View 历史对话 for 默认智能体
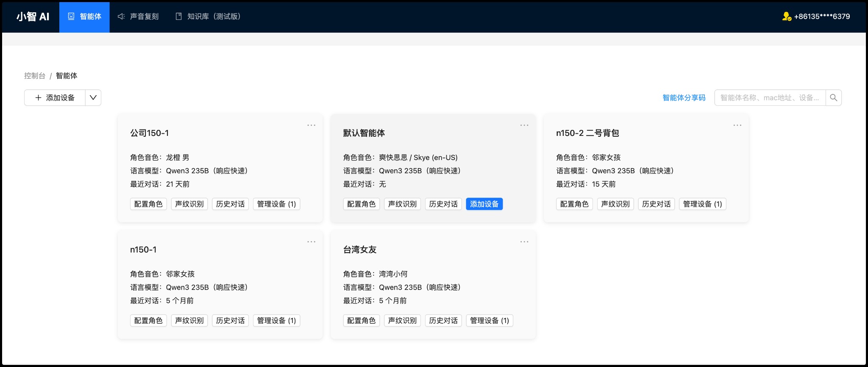 [x=443, y=204]
